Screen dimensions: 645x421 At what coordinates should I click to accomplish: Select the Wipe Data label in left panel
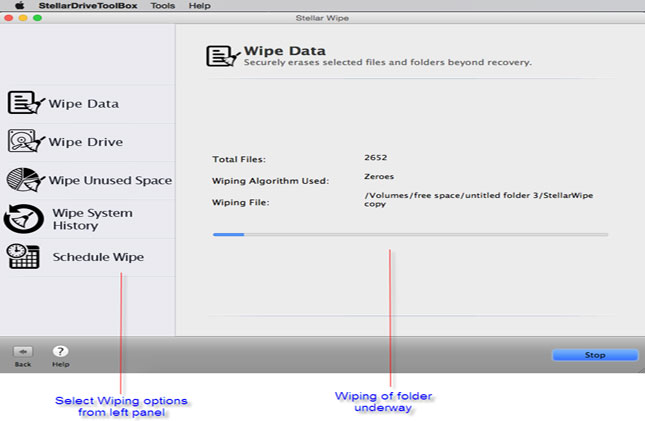pyautogui.click(x=84, y=104)
